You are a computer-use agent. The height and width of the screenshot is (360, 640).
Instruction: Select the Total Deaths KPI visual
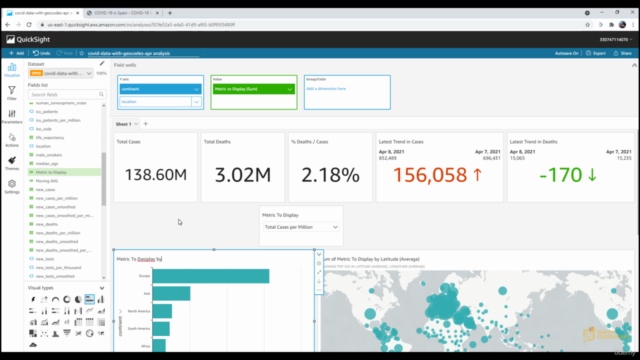[243, 167]
